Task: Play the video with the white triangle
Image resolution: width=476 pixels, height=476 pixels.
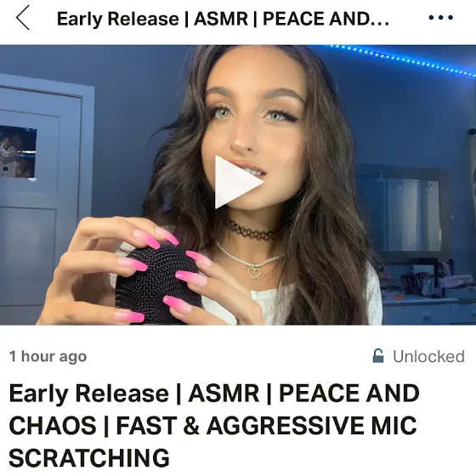Action: [x=239, y=182]
